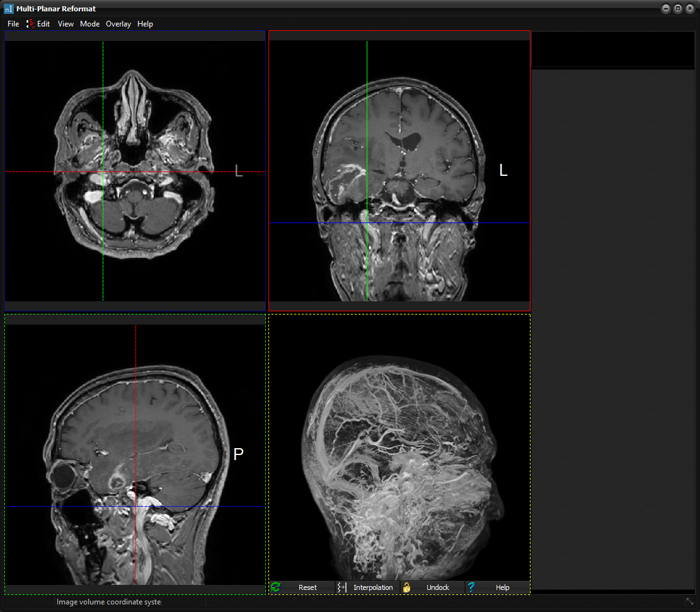The image size is (700, 612).
Task: Open the Overlay menu
Action: pyautogui.click(x=118, y=24)
